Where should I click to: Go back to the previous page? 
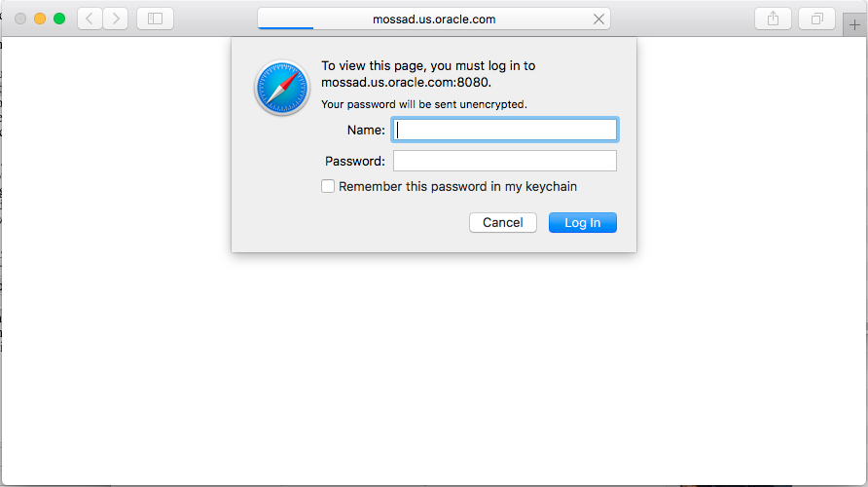click(90, 19)
